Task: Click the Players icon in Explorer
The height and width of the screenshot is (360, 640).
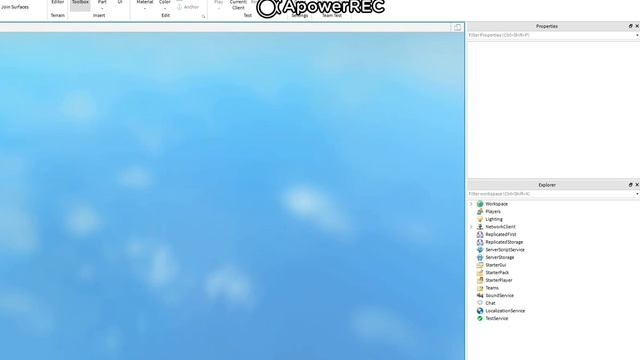Action: tap(480, 211)
